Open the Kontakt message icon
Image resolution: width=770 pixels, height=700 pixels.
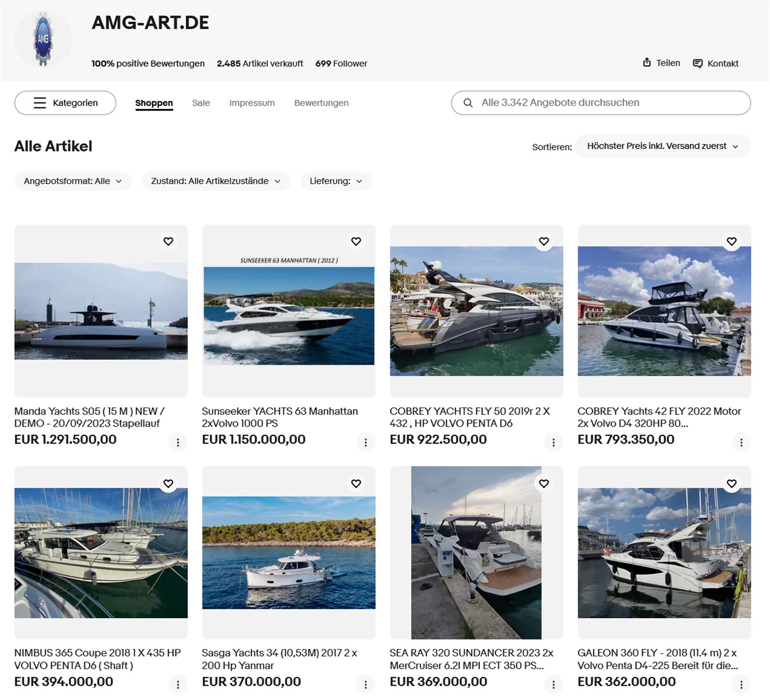(697, 64)
